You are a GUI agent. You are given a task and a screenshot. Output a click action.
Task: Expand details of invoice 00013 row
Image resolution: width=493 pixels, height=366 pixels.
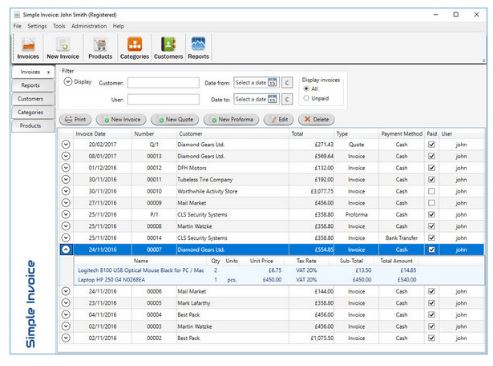[x=66, y=156]
